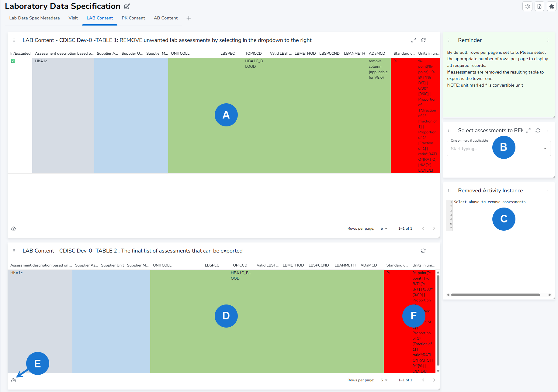Sort TABLE 2 by LBMETHOD column header
This screenshot has width=558, height=392.
293,265
